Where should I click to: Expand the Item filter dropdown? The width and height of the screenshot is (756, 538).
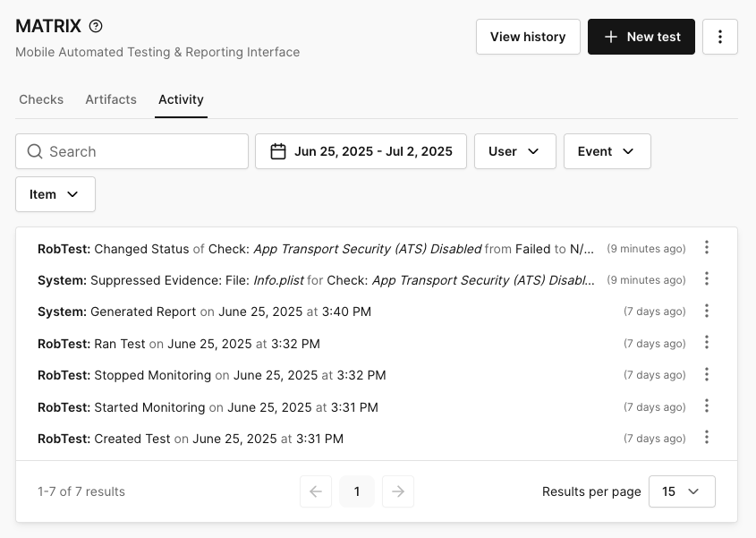click(55, 194)
